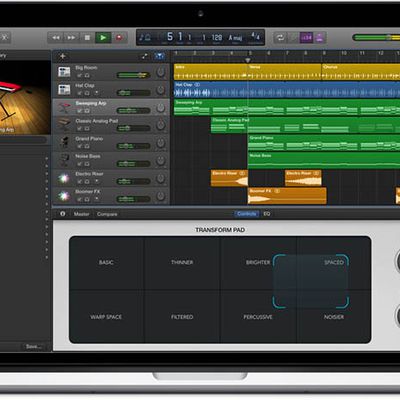Viewport: 400px width, 400px height.
Task: Click the loop icon on Boomer FX region
Action: coord(277,191)
